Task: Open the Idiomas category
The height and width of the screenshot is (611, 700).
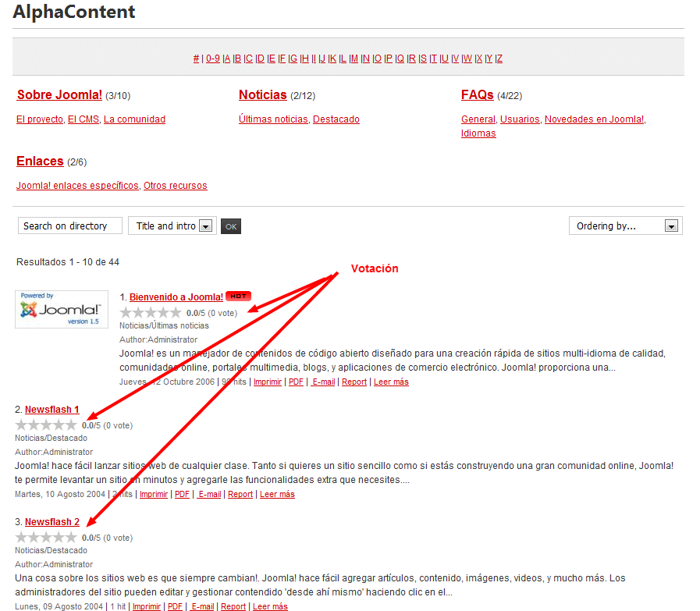Action: (x=478, y=133)
